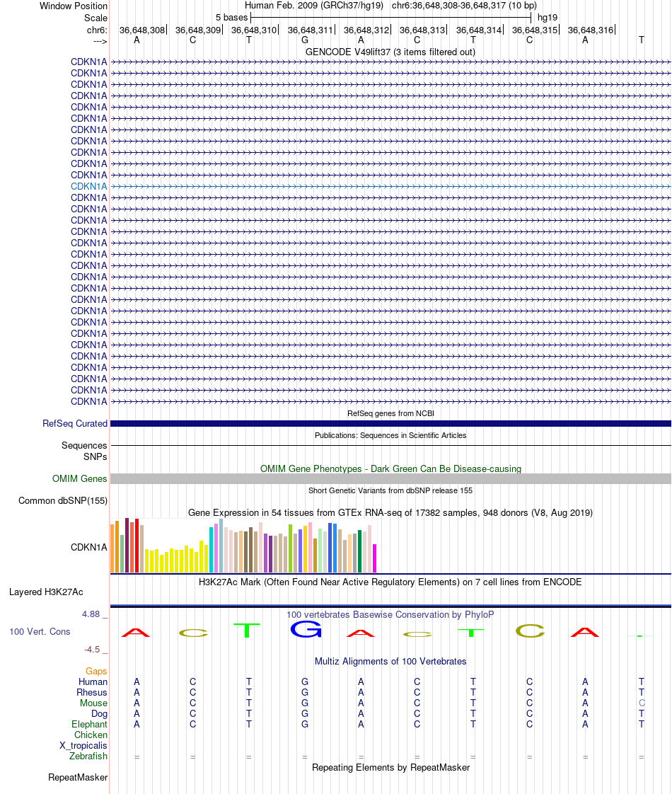Click the gray C mismatch in the Mouse row
Image resolution: width=672 pixels, height=794 pixels.
click(x=642, y=703)
